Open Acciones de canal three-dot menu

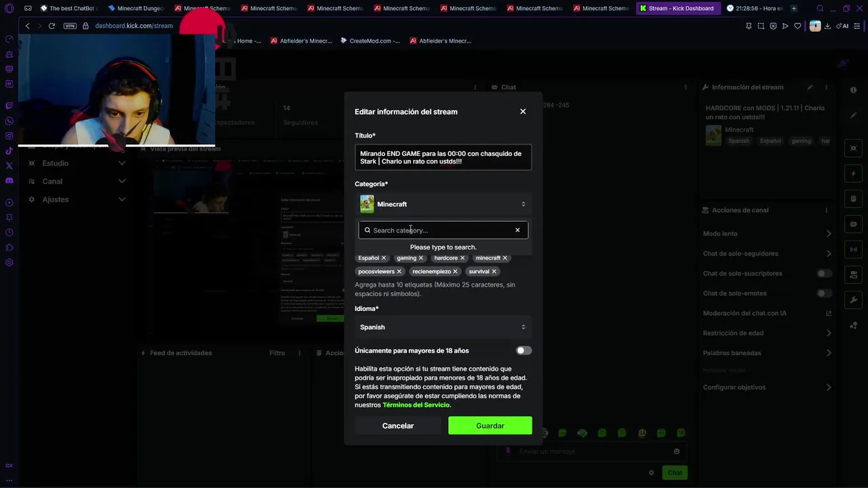point(826,210)
